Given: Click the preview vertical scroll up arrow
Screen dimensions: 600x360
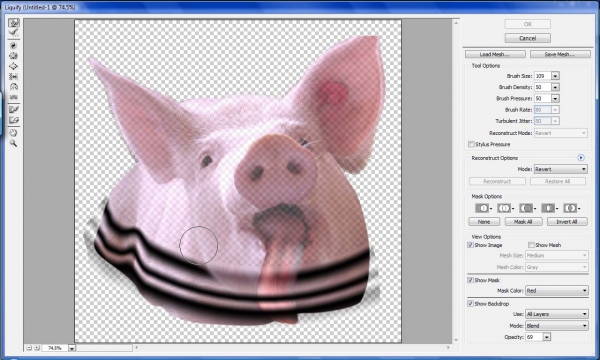Looking at the screenshot, I should pyautogui.click(x=456, y=23).
